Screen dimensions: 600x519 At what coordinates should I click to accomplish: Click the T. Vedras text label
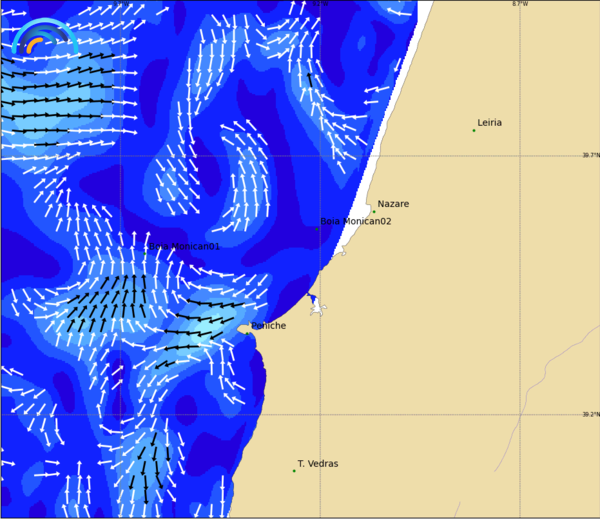click(x=318, y=464)
